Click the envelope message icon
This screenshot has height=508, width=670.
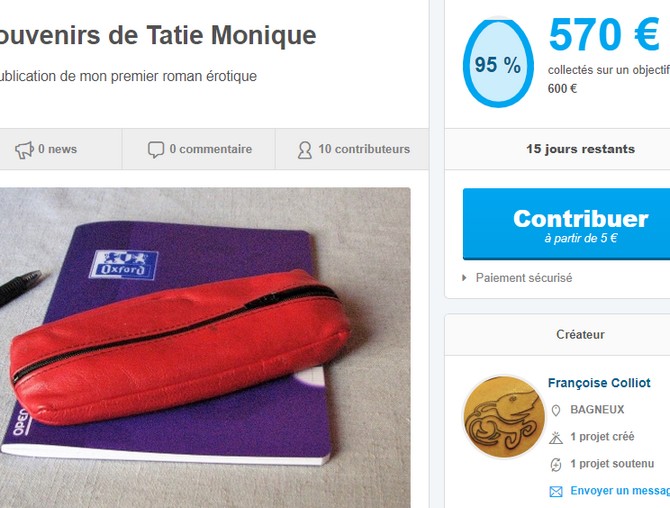click(555, 492)
